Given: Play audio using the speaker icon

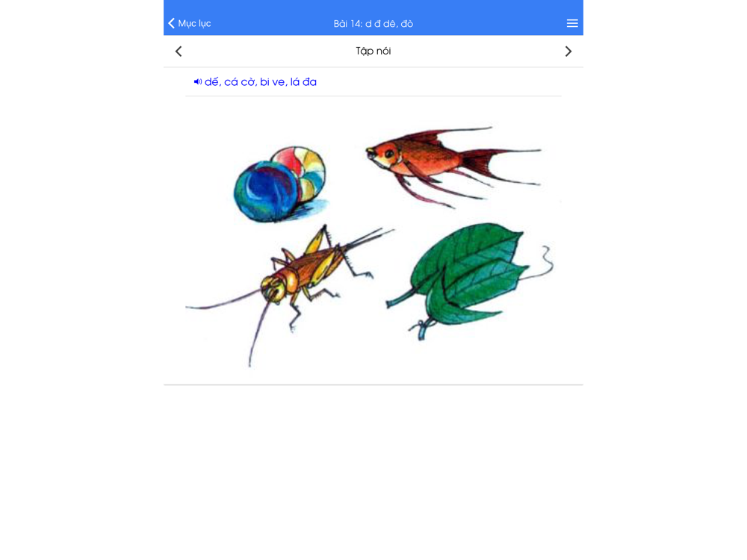Looking at the screenshot, I should tap(198, 82).
